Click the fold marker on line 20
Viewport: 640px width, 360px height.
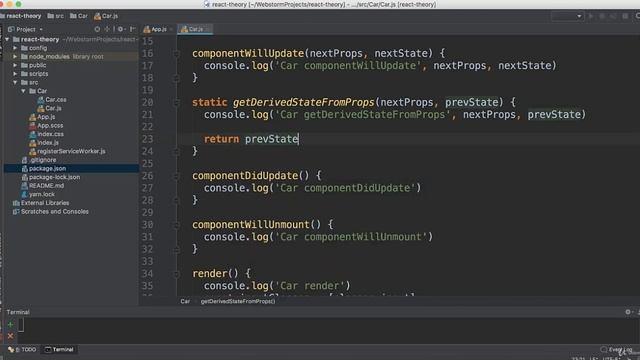coord(176,102)
